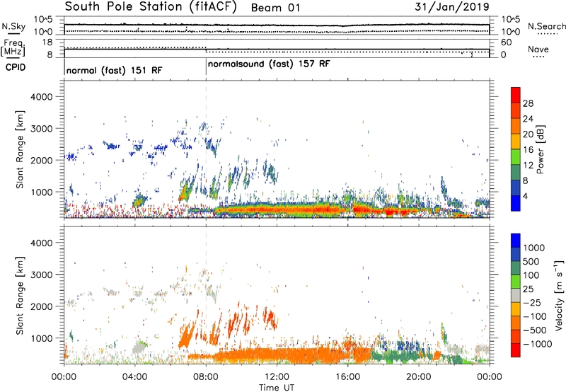Click the '3000' tick on velocity panel axis
The height and width of the screenshot is (392, 566).
click(41, 275)
